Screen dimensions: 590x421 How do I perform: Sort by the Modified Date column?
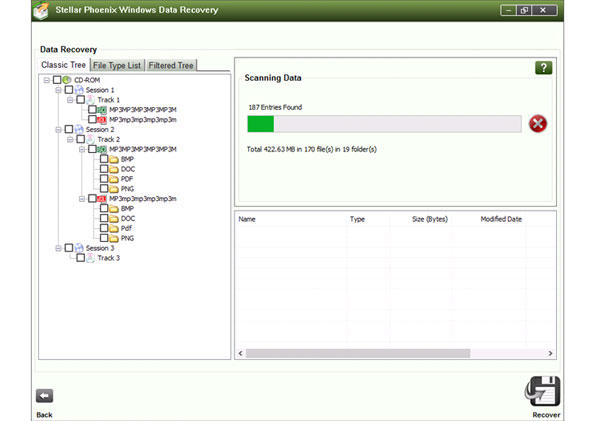(x=501, y=219)
